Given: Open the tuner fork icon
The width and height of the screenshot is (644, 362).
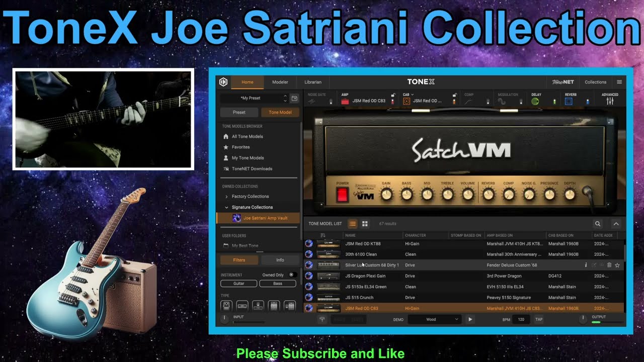Looking at the screenshot, I should [322, 319].
